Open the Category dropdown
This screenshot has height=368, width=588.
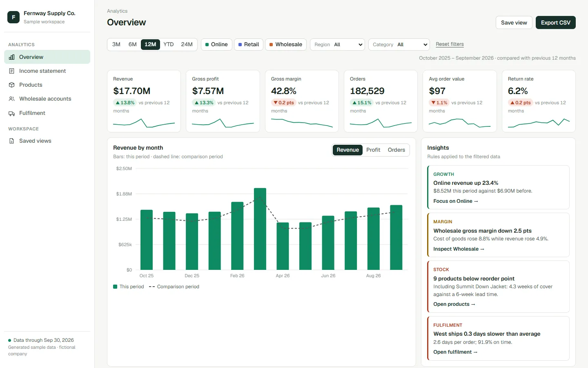pyautogui.click(x=399, y=45)
